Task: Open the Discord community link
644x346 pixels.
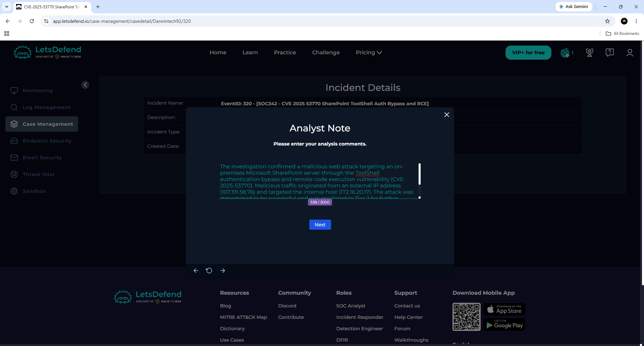Action: coord(287,306)
